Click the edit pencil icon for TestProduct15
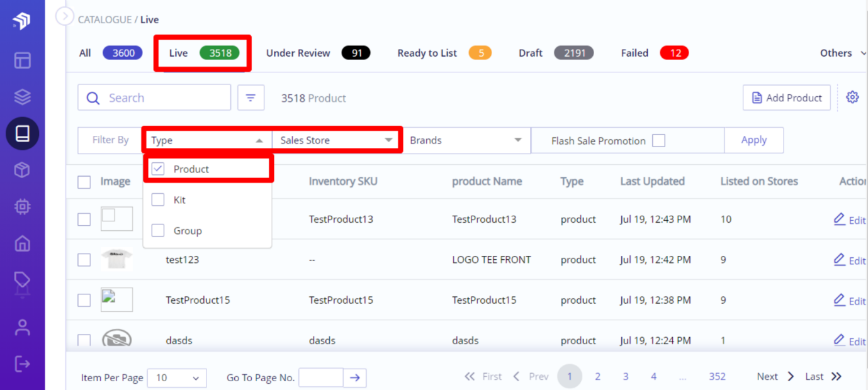 click(839, 300)
